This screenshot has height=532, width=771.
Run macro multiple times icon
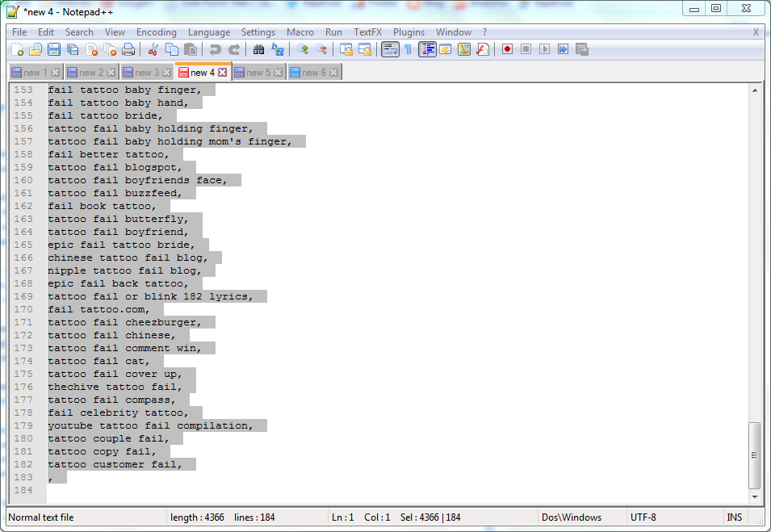563,49
